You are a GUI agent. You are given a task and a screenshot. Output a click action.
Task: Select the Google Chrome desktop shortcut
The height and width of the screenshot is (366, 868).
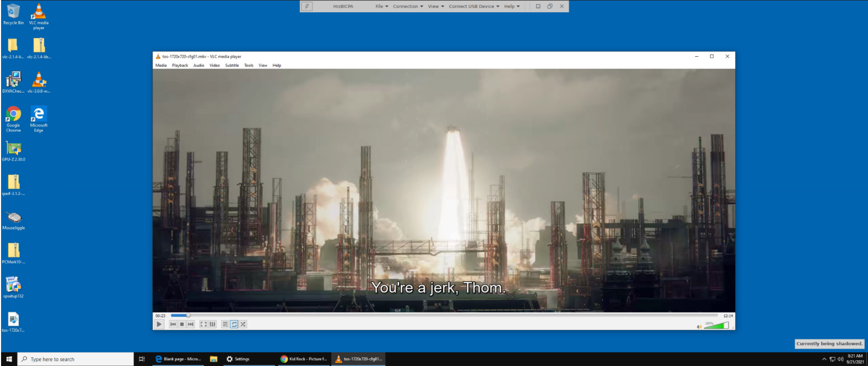(13, 119)
